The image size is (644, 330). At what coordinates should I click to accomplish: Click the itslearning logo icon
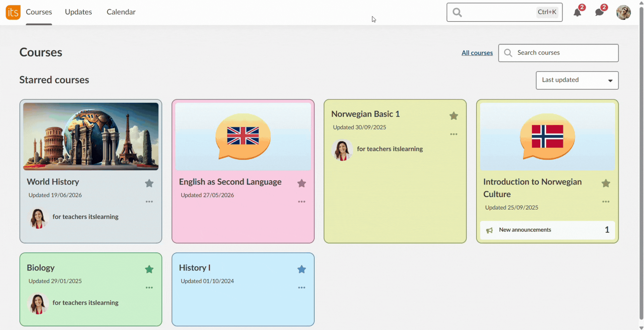point(13,12)
